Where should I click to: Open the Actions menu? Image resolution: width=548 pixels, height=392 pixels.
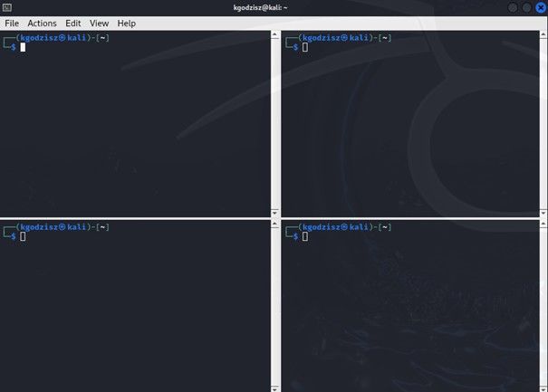[42, 23]
